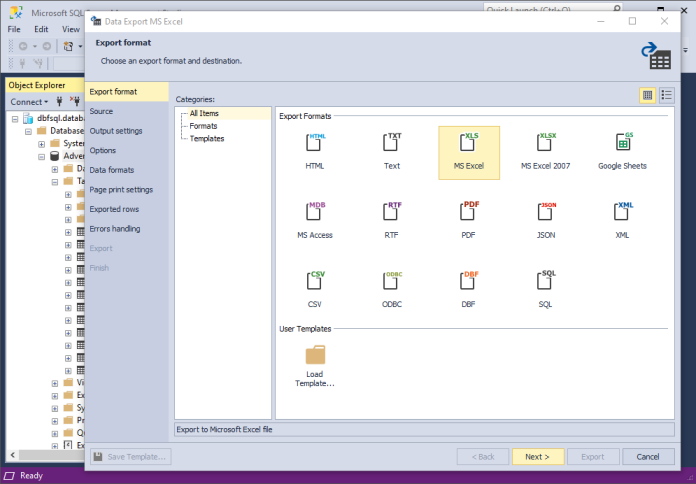Expand the System databases folder

point(41,143)
